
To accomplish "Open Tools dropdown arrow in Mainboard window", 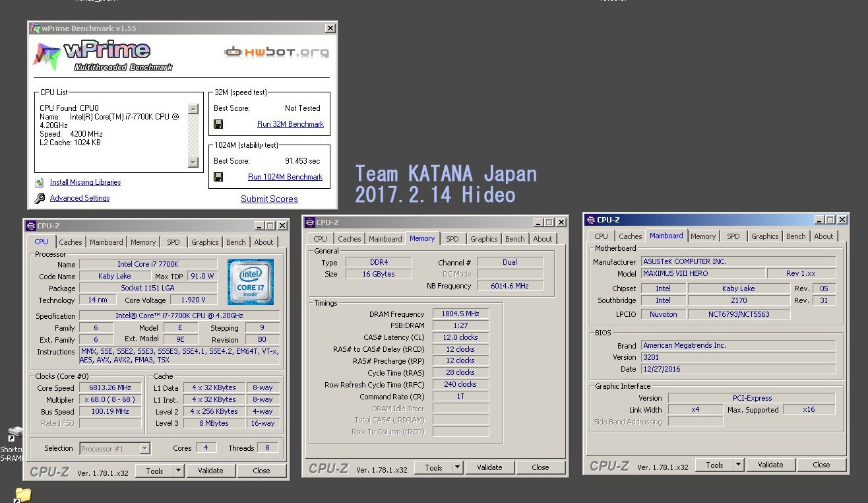I will [738, 465].
